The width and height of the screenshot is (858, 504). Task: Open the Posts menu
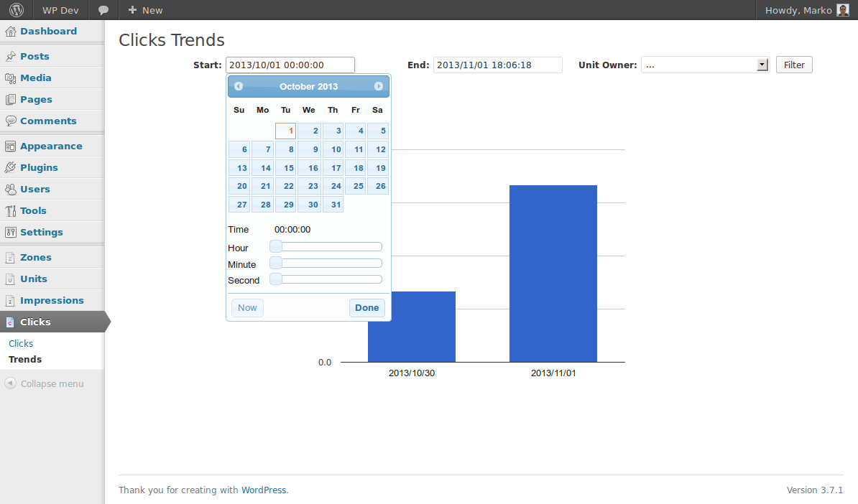34,56
